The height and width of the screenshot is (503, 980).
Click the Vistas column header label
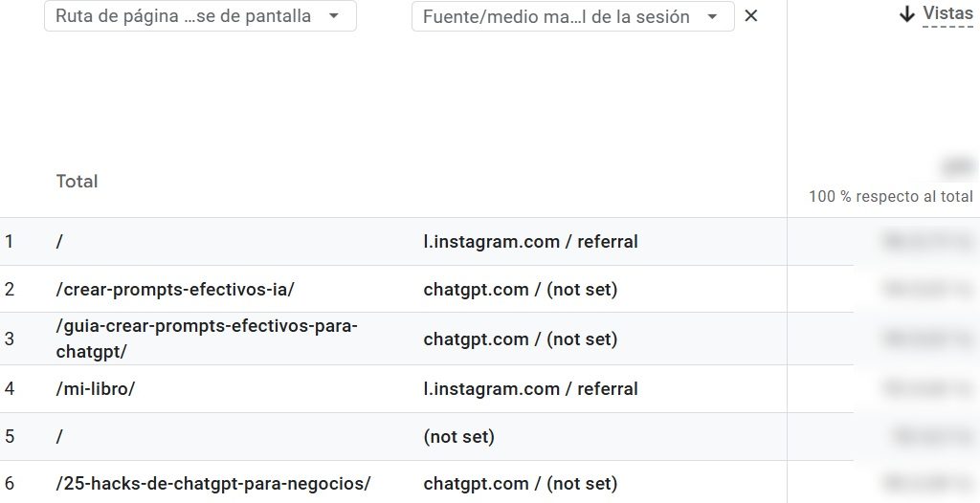[947, 13]
